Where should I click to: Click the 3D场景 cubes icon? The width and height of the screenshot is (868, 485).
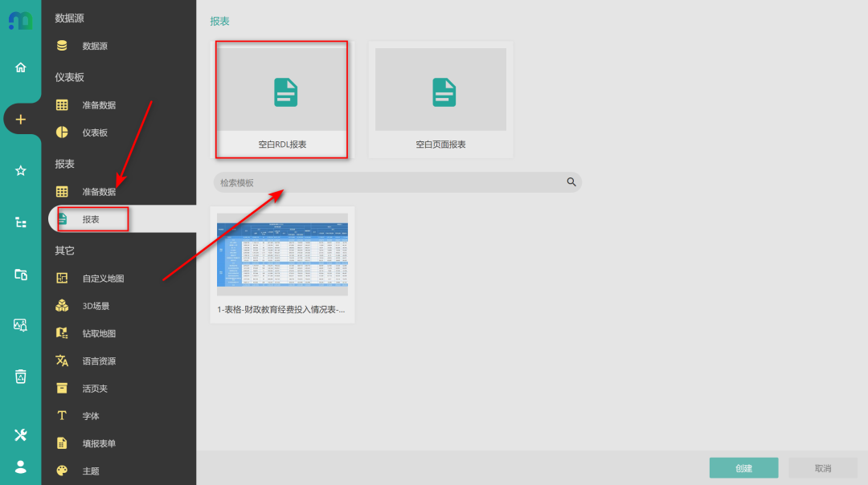pos(62,305)
